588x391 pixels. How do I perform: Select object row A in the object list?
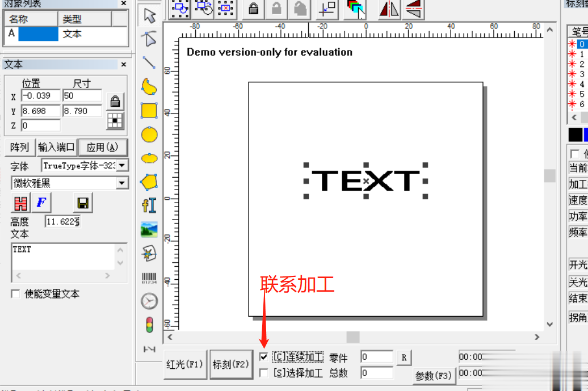tap(66, 33)
